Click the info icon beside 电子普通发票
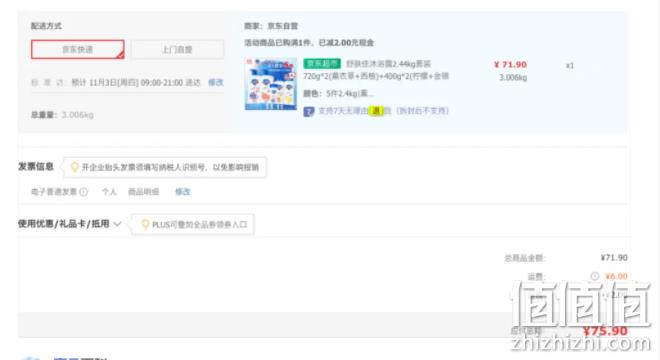This screenshot has height=360, width=660. pos(84,192)
